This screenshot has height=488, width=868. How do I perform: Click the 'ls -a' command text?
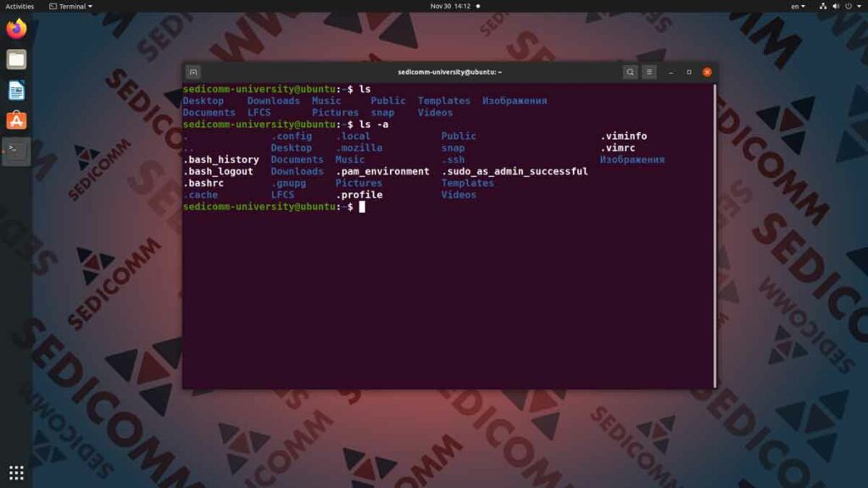[x=374, y=125]
